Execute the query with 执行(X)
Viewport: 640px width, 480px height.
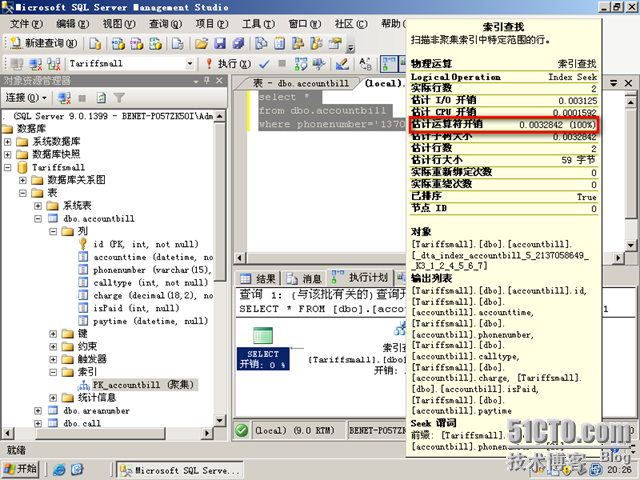coord(229,64)
